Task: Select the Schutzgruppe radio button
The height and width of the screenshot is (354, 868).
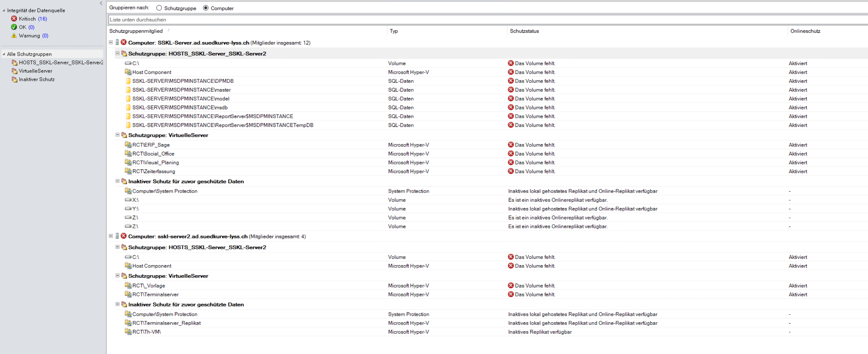Action: (x=159, y=8)
